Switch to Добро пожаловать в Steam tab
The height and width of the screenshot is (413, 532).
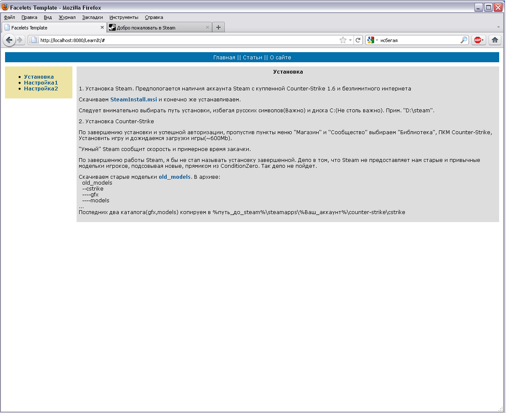click(x=160, y=27)
